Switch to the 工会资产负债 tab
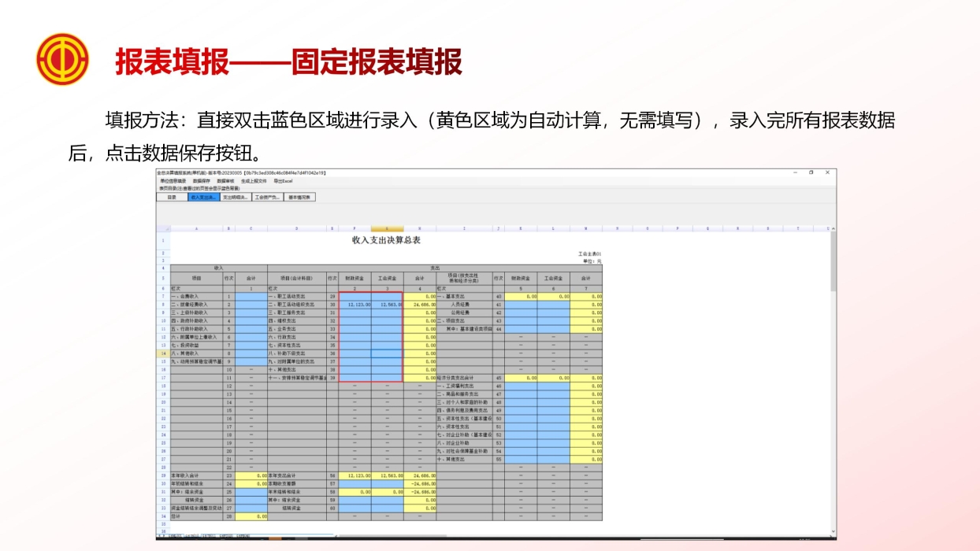The width and height of the screenshot is (980, 551). [266, 198]
